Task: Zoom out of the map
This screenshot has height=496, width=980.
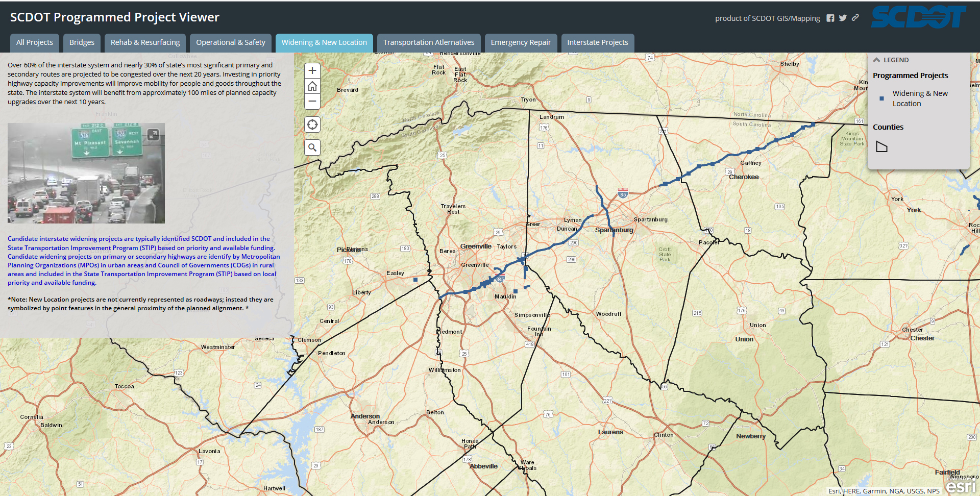Action: (x=312, y=102)
